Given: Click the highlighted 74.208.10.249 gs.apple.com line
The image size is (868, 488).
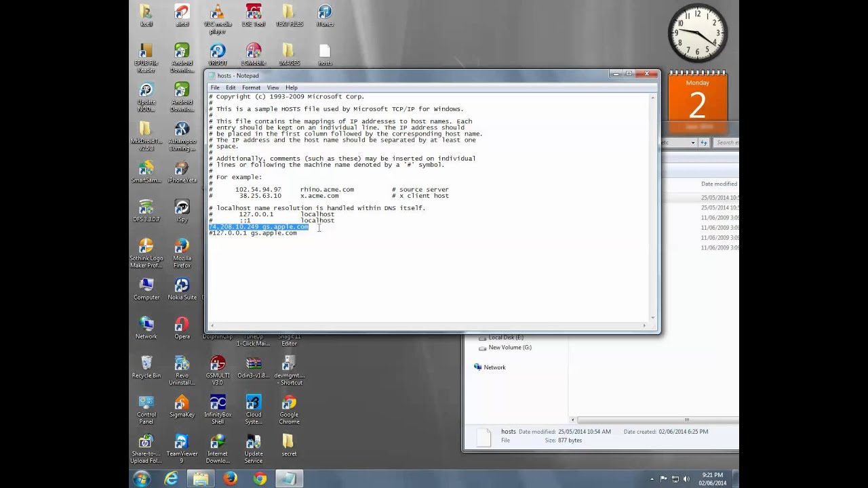Looking at the screenshot, I should pos(259,227).
